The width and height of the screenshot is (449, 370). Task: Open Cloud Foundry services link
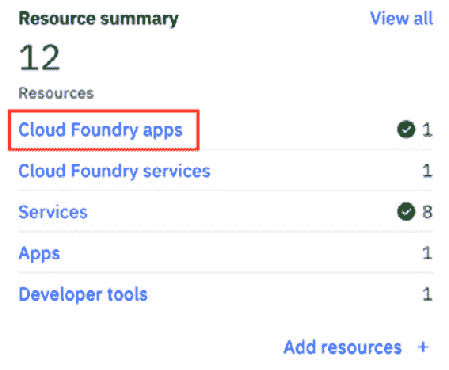tap(114, 171)
